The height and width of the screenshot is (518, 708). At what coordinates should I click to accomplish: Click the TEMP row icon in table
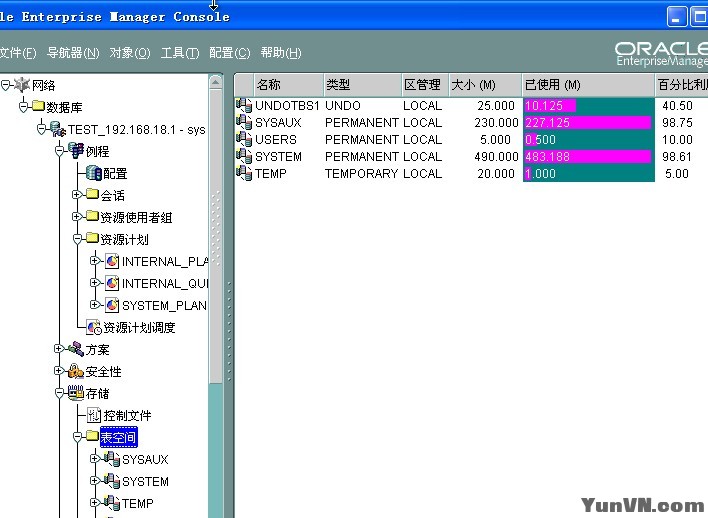(x=244, y=173)
